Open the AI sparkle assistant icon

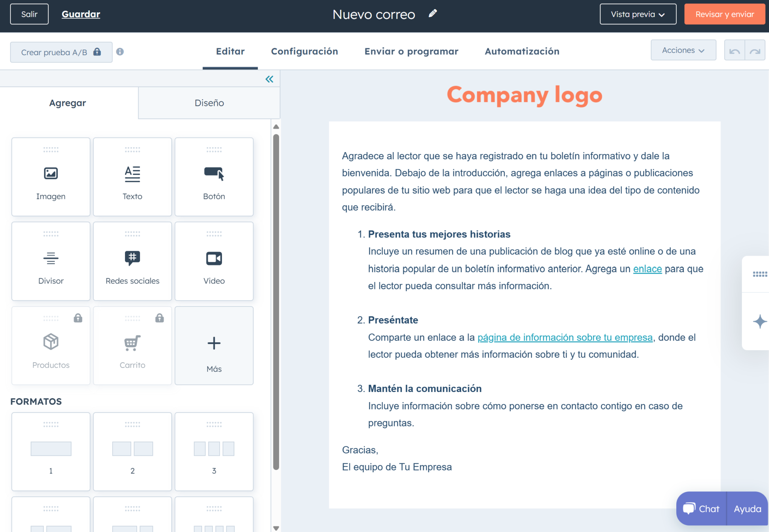click(x=760, y=321)
